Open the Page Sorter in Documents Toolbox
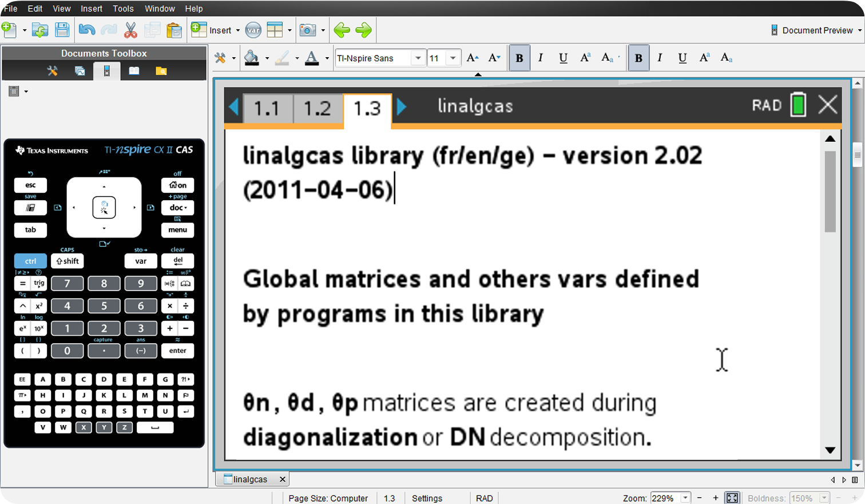 pos(80,71)
